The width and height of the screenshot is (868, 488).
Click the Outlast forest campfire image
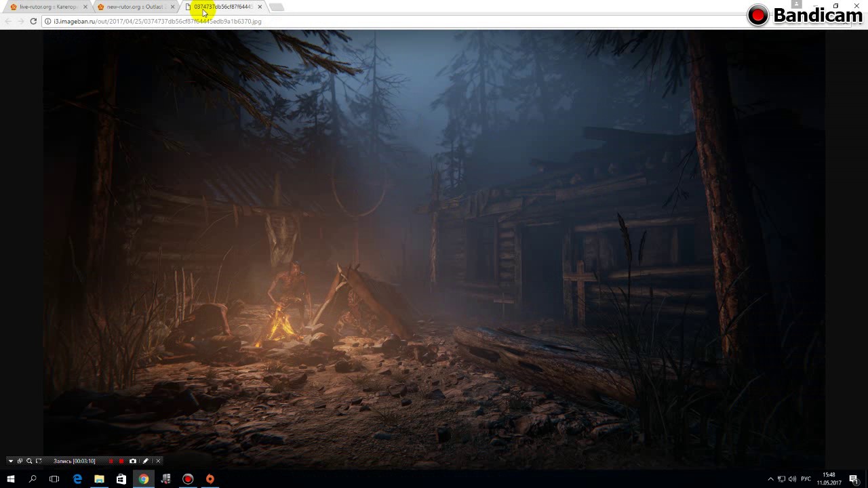click(x=434, y=249)
